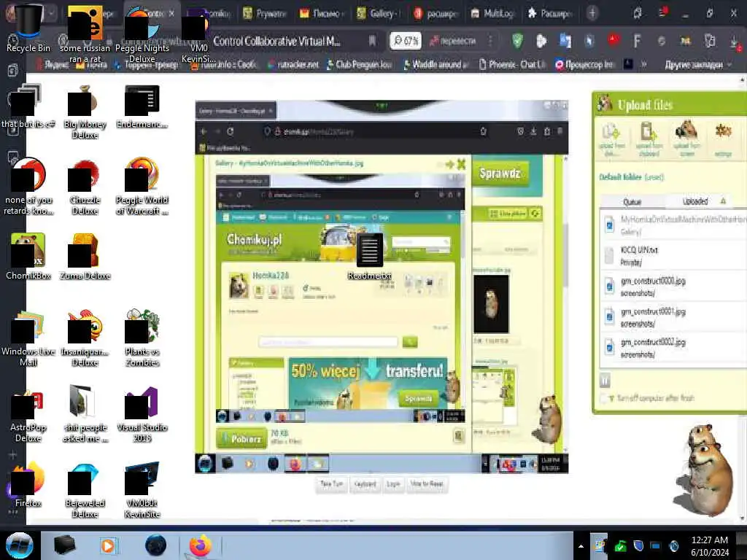
Task: Open VM0B0t KevinSite desktop shortcut
Action: pyautogui.click(x=142, y=491)
